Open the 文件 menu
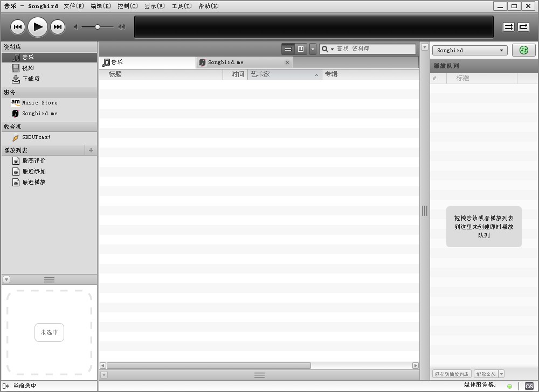This screenshot has height=392, width=539. [73, 6]
